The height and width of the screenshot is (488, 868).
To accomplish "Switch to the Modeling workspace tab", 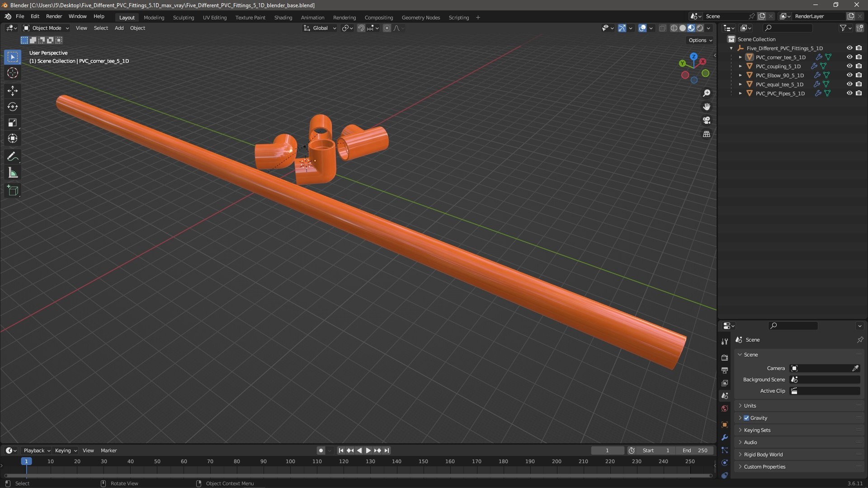I will (154, 18).
